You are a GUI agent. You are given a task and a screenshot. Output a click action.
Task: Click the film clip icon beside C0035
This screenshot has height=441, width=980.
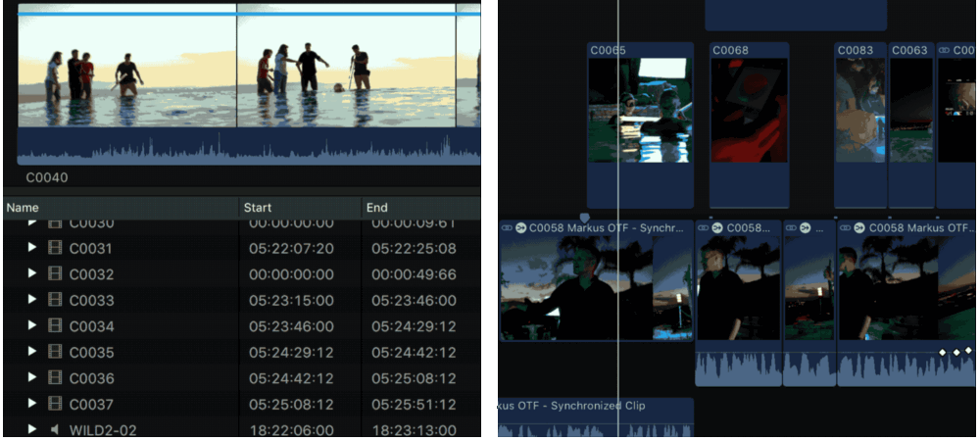click(55, 352)
